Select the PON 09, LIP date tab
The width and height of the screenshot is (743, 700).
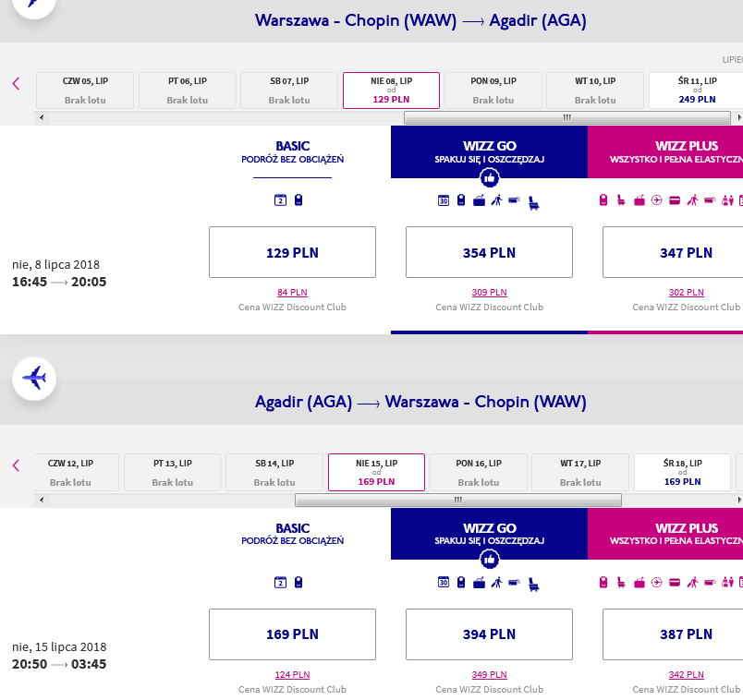(493, 91)
